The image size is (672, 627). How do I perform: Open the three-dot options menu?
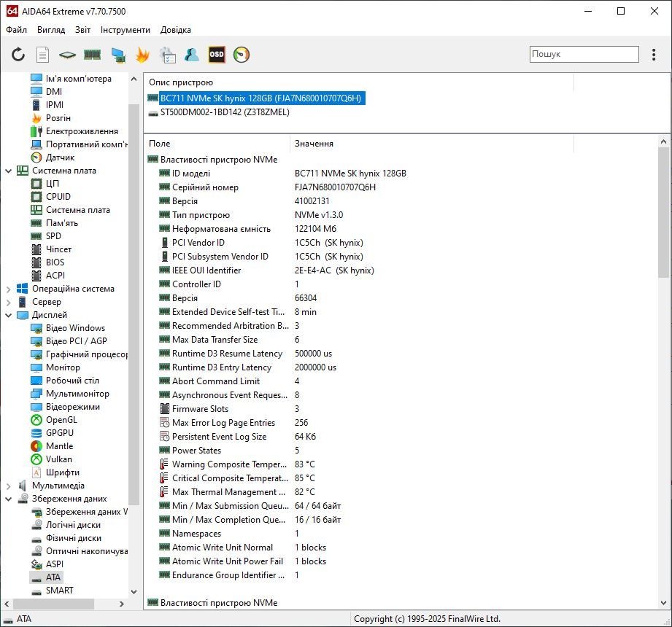(x=654, y=55)
